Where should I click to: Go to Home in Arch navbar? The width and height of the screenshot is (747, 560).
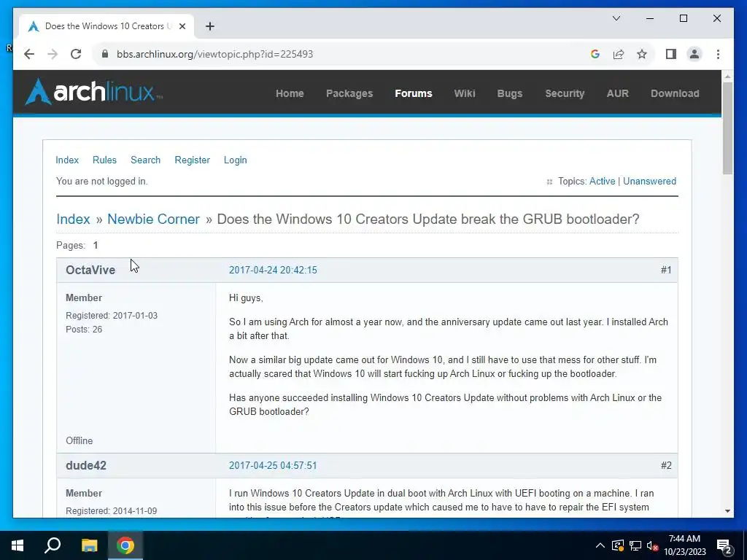[290, 93]
